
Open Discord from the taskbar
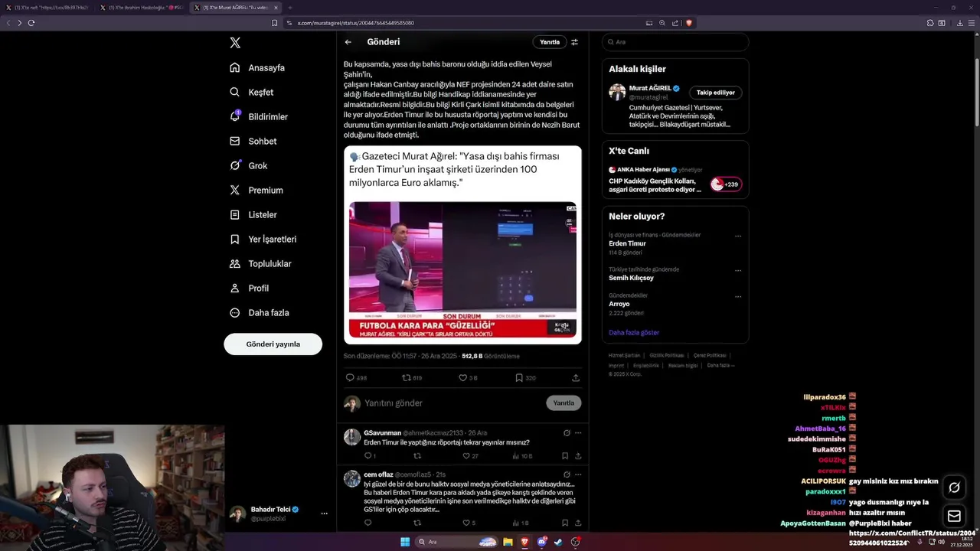click(x=541, y=542)
